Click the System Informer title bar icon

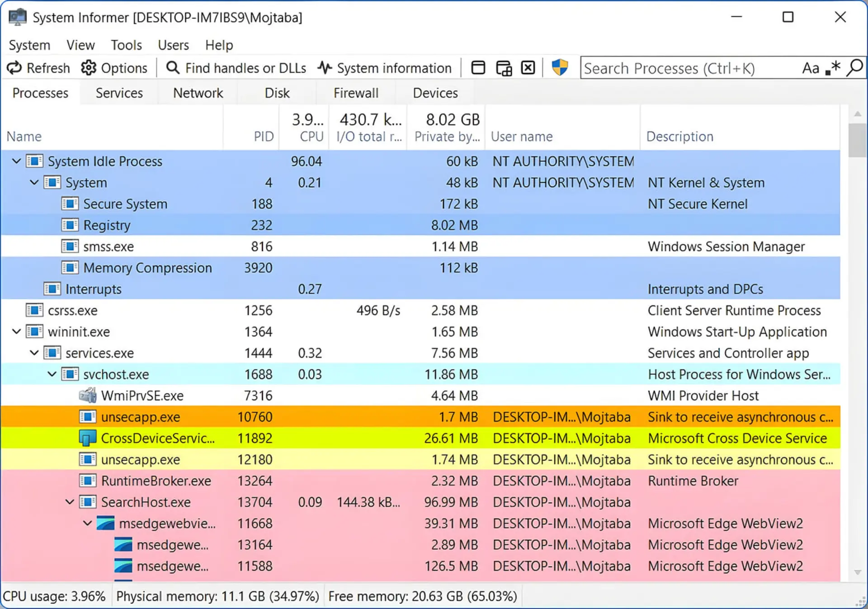click(x=18, y=17)
